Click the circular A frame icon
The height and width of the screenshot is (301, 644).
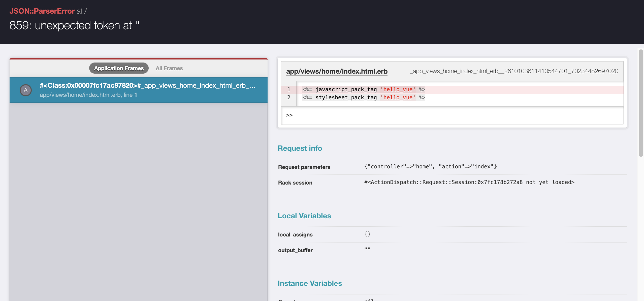click(26, 90)
